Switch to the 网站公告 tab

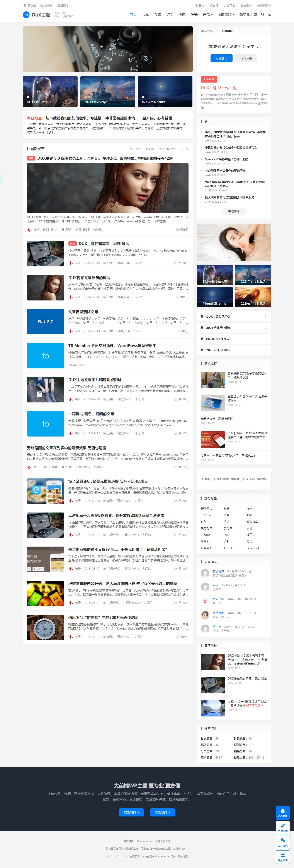pyautogui.click(x=207, y=31)
